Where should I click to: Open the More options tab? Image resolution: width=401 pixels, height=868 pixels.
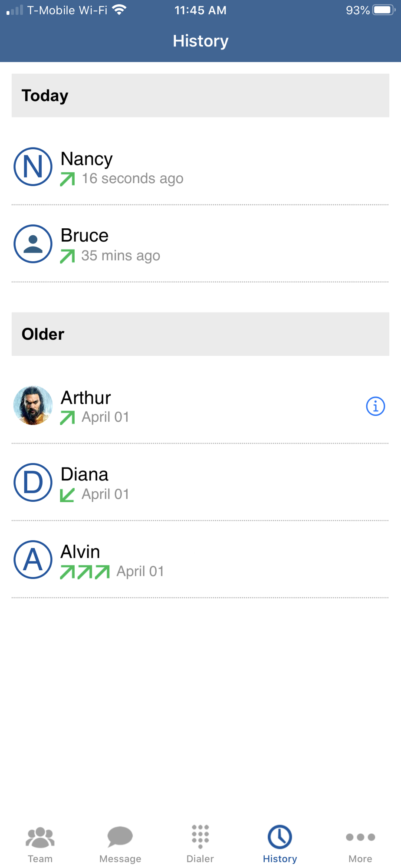point(360,844)
